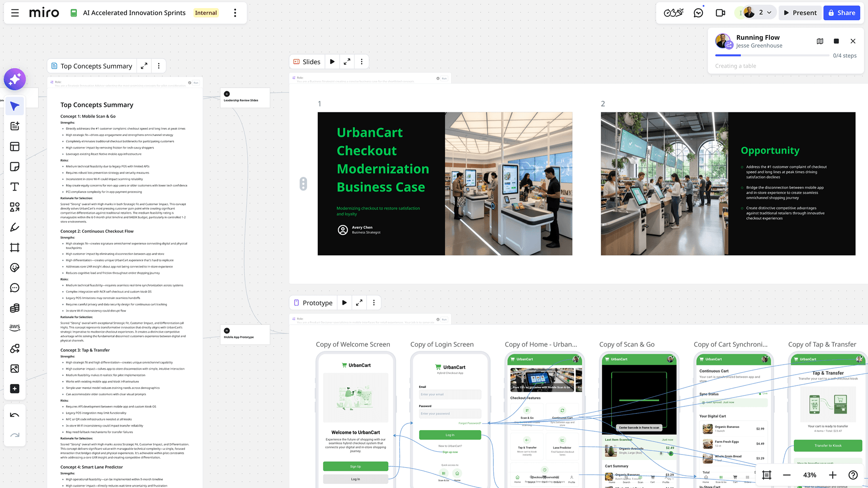Toggle the frames list panel
Viewport: 868px width, 488px height.
pyautogui.click(x=767, y=475)
